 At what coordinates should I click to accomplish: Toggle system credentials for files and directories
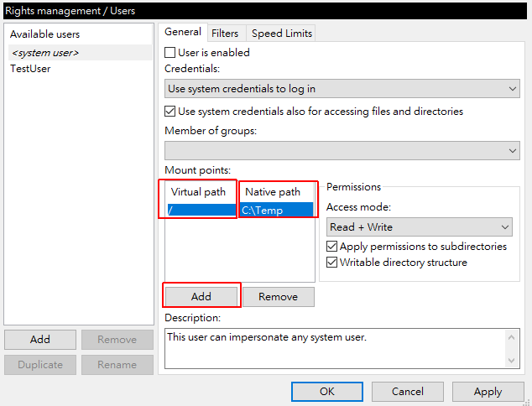click(170, 111)
